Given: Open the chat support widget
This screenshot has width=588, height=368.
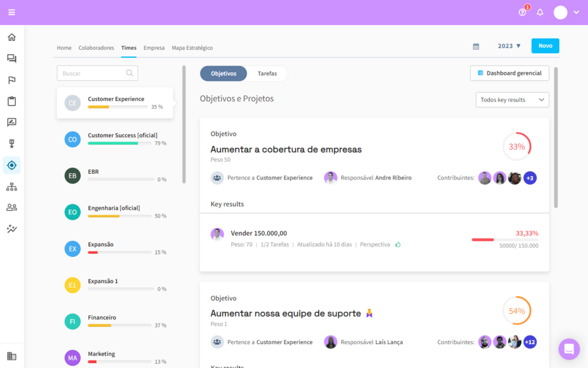Looking at the screenshot, I should point(569,349).
